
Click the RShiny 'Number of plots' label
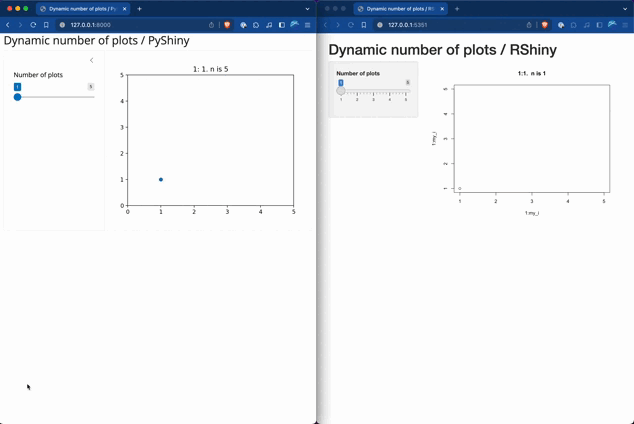pyautogui.click(x=358, y=74)
